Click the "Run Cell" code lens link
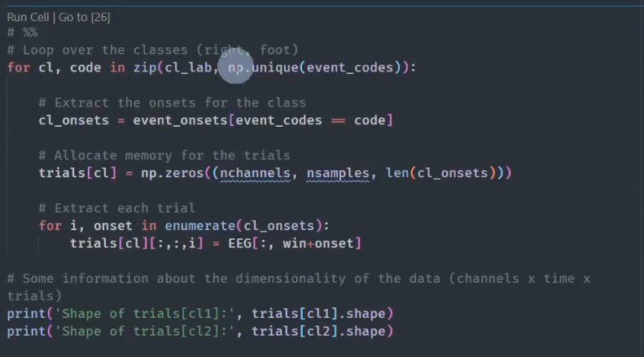The width and height of the screenshot is (644, 357). click(x=27, y=16)
